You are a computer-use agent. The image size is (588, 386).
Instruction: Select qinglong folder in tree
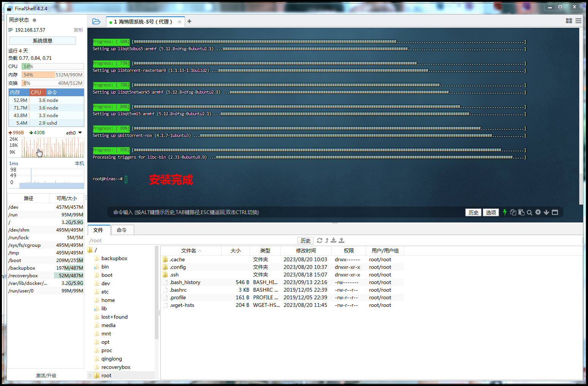(111, 359)
